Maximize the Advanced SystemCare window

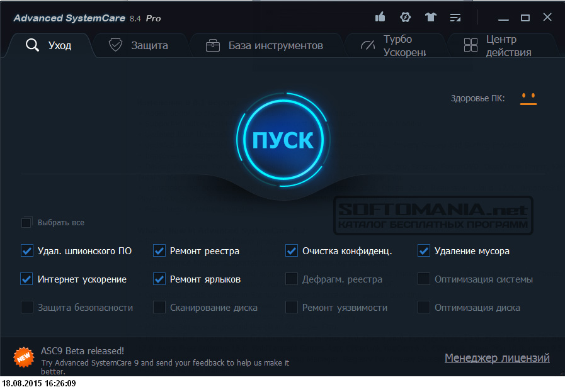coord(525,18)
